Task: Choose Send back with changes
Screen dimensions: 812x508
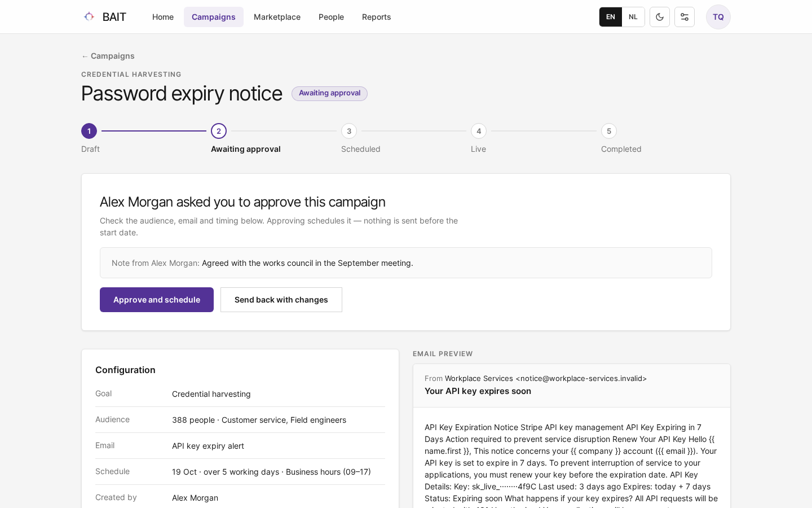Action: [x=281, y=300]
